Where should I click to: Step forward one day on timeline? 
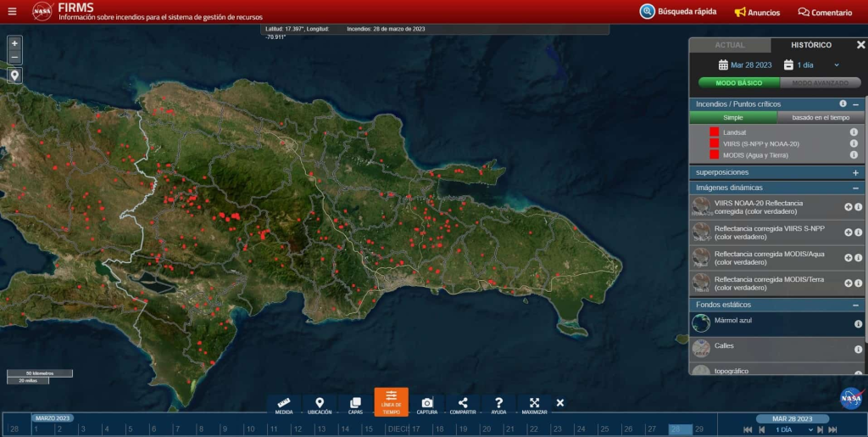click(821, 430)
